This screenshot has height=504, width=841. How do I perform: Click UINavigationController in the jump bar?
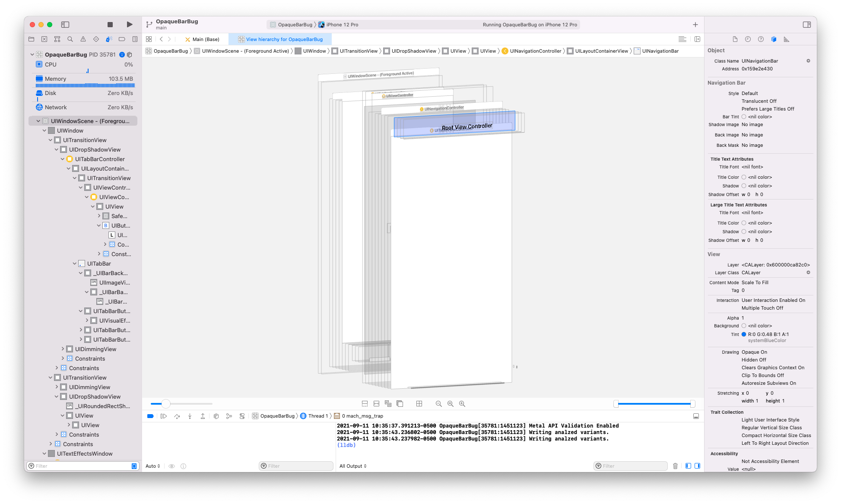[x=535, y=51]
